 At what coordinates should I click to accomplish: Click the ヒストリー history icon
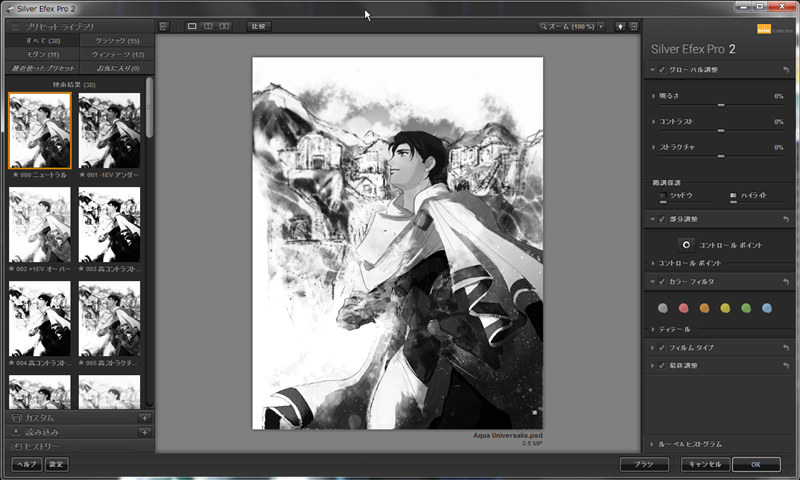pos(16,446)
